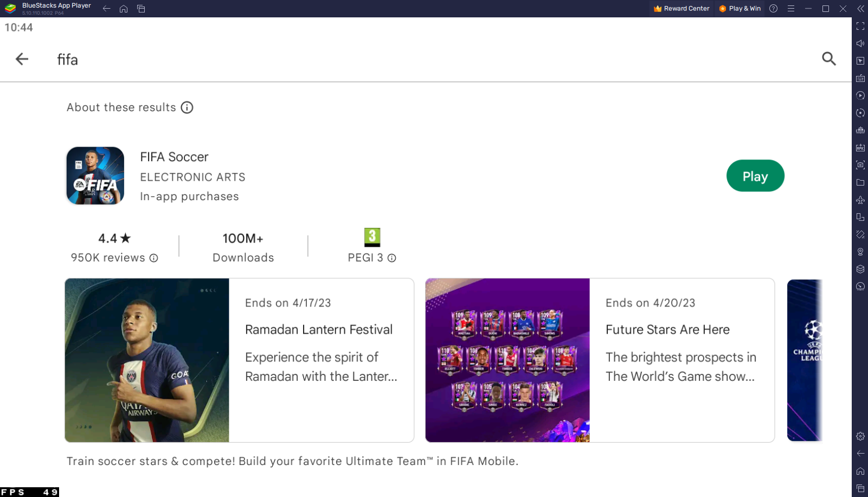Open the BlueStacks hamburger menu
This screenshot has height=497, width=868.
[791, 9]
